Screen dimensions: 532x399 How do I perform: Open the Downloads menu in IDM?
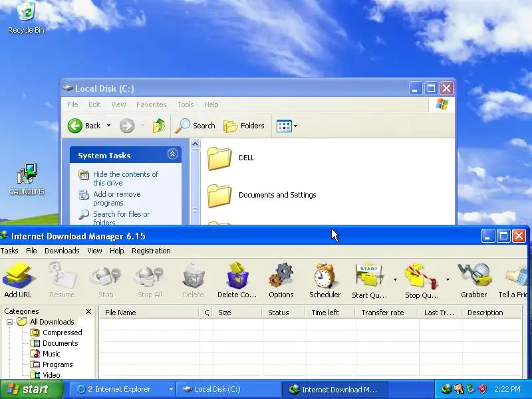[x=62, y=251]
